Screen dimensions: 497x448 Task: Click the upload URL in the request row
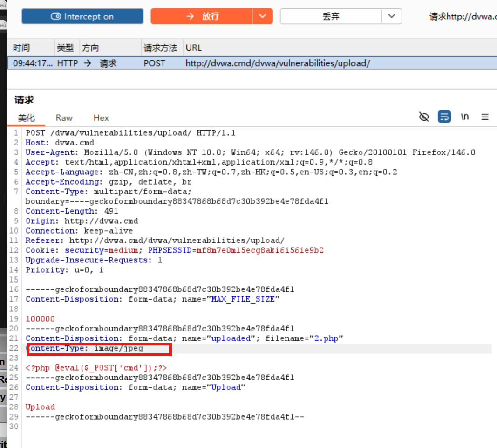click(278, 63)
